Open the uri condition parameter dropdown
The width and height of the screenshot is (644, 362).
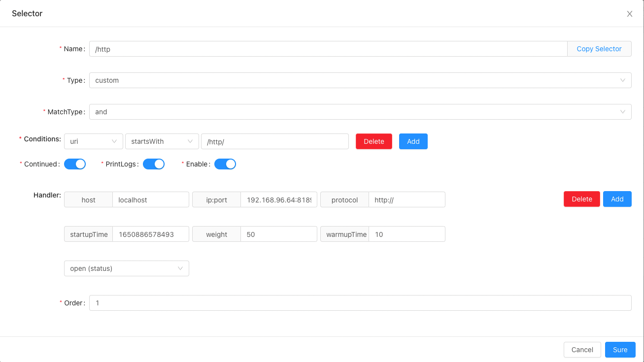pos(94,141)
